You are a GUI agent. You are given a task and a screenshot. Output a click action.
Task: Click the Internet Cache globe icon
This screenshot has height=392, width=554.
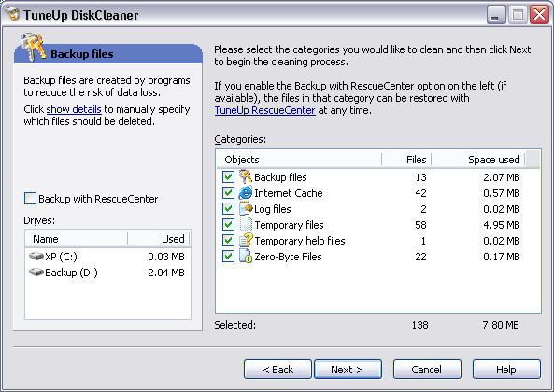246,193
